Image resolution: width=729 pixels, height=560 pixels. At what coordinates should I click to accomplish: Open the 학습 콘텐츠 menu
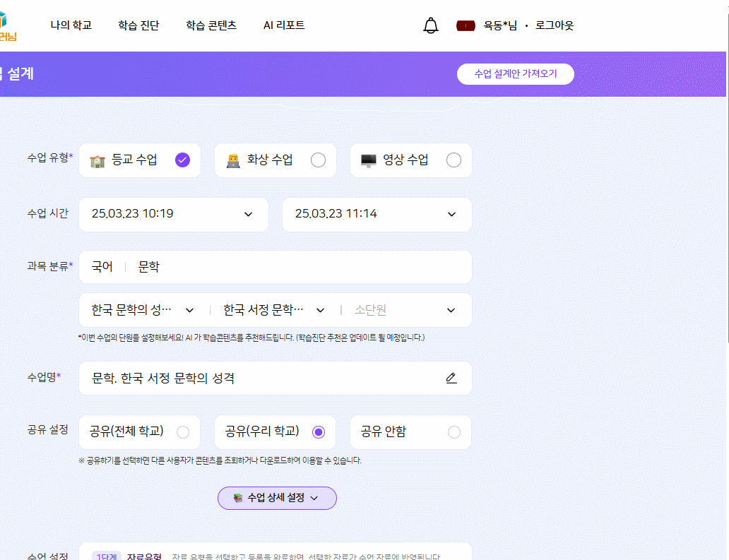pyautogui.click(x=211, y=25)
